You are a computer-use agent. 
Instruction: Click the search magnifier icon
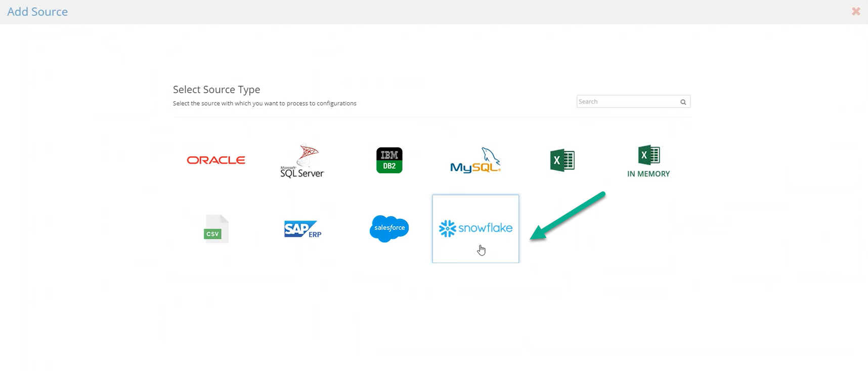click(683, 102)
